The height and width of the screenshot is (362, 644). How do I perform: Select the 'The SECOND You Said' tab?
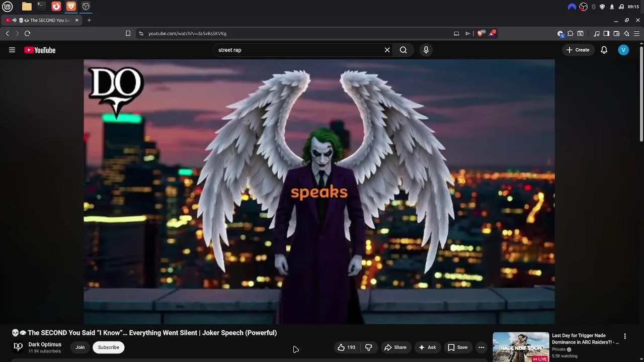coord(42,20)
